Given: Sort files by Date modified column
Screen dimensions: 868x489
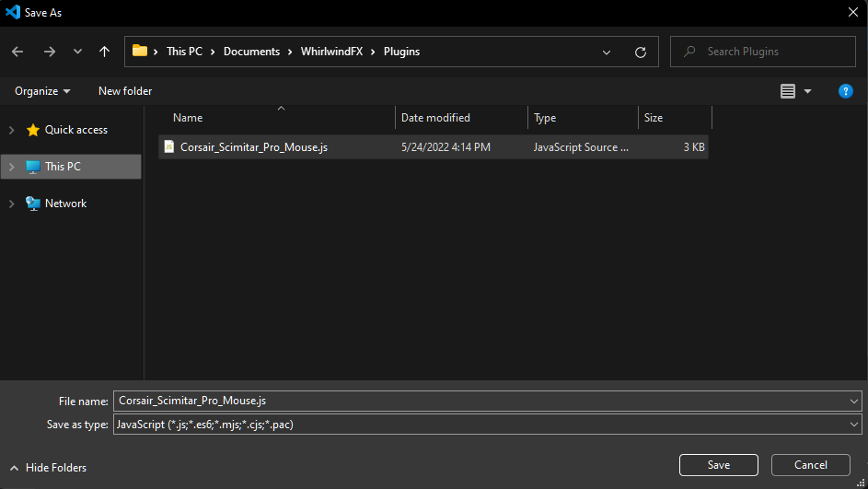Looking at the screenshot, I should click(435, 118).
